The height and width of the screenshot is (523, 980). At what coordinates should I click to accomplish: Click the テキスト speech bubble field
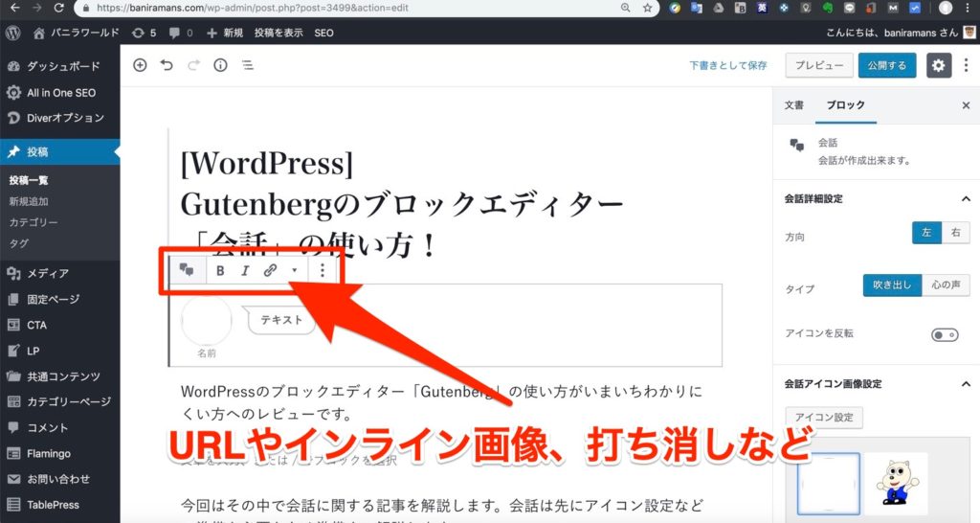[281, 320]
